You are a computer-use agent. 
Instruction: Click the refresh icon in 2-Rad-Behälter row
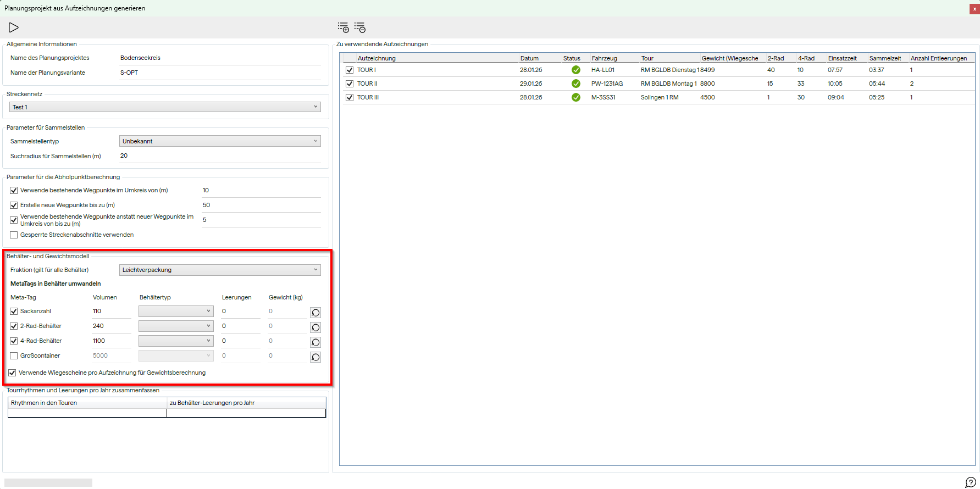[x=315, y=327]
